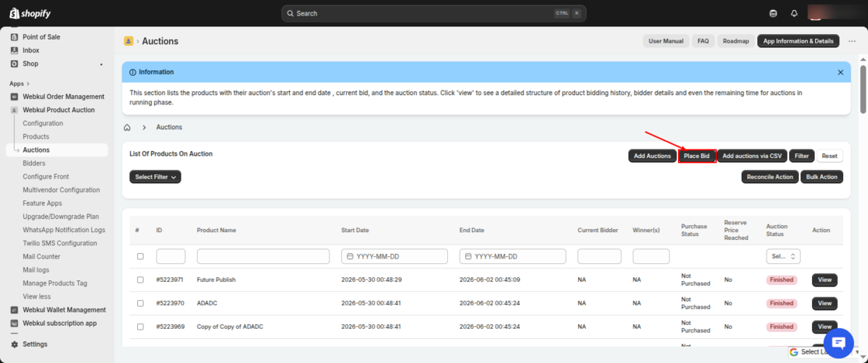
Task: Open the three-dot more actions menu
Action: point(852,41)
